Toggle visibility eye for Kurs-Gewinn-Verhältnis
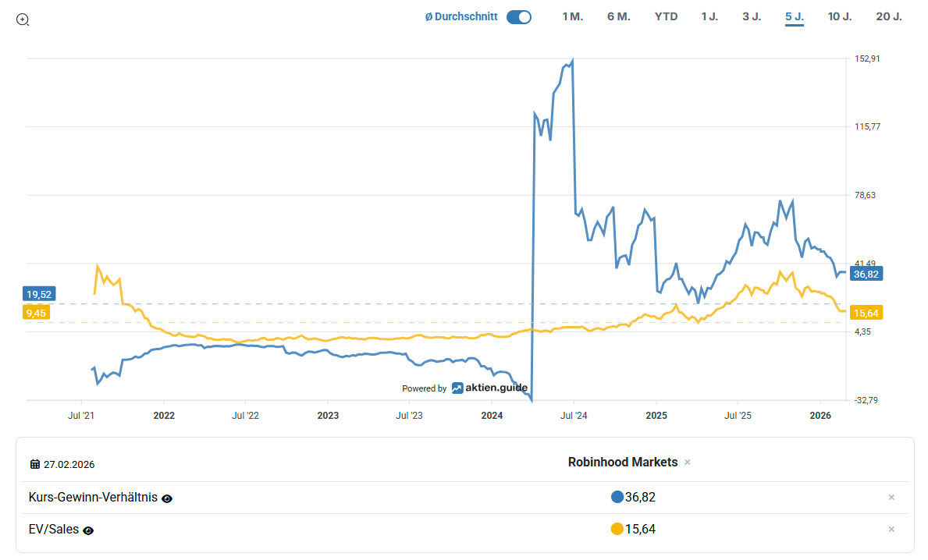 (x=167, y=498)
